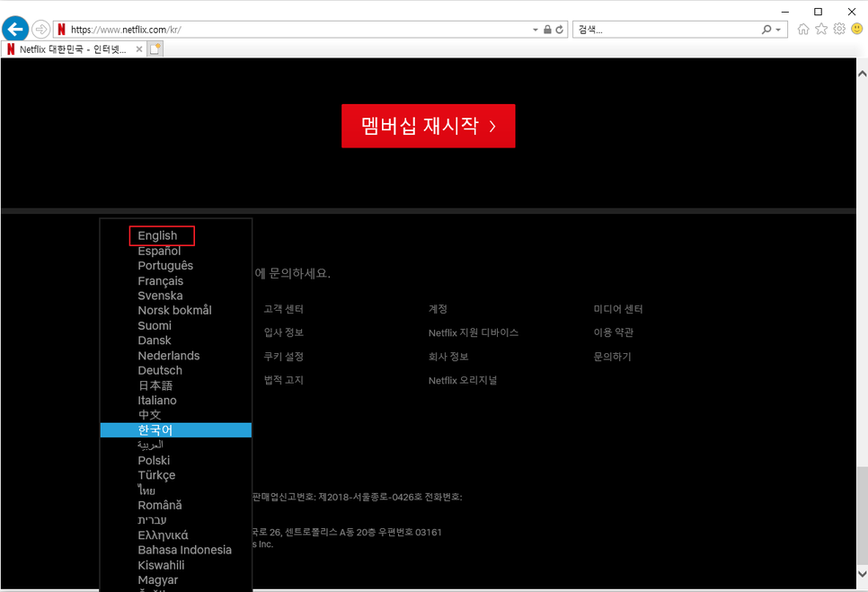This screenshot has width=868, height=592.
Task: Refresh the page with the reload icon
Action: (x=560, y=30)
